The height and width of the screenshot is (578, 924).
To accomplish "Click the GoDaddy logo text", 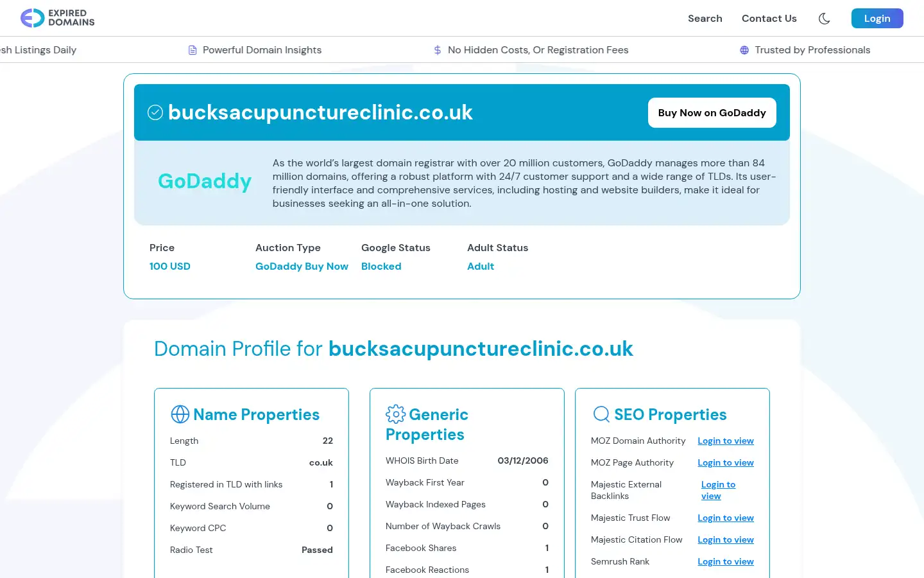I will point(205,181).
